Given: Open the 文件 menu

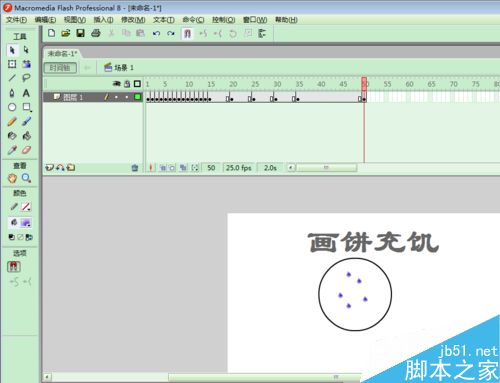Looking at the screenshot, I should [x=16, y=20].
